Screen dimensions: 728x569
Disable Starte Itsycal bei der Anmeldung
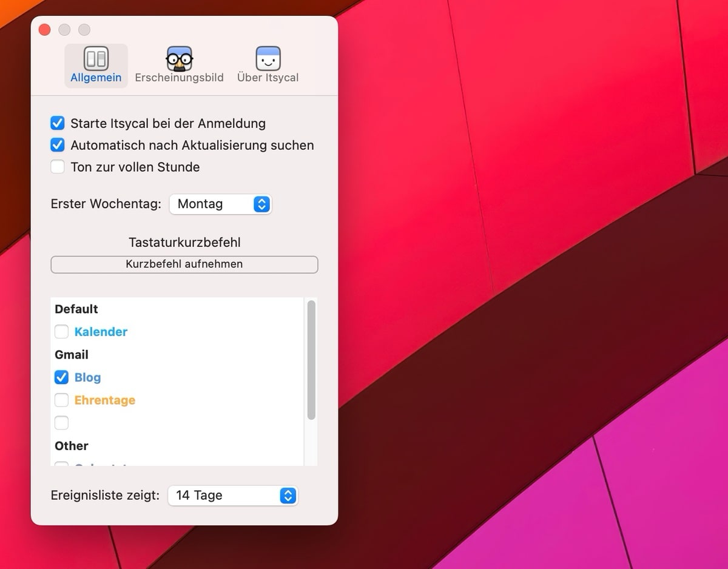pos(58,124)
